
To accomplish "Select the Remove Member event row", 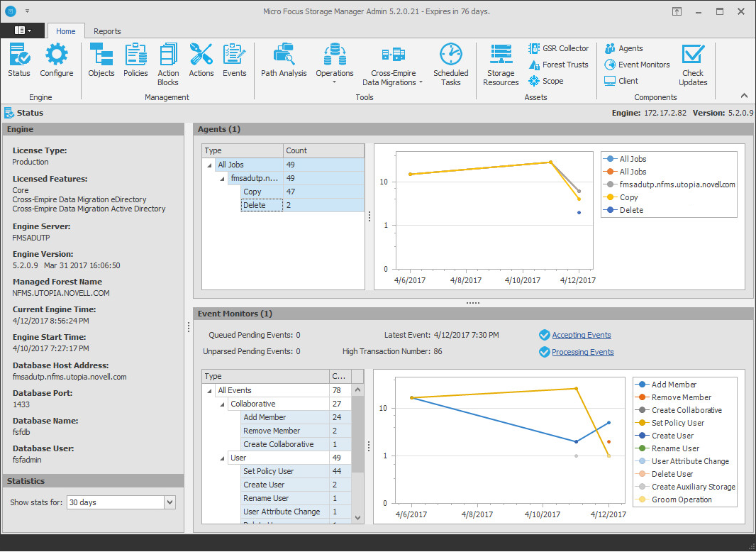I will coord(296,431).
